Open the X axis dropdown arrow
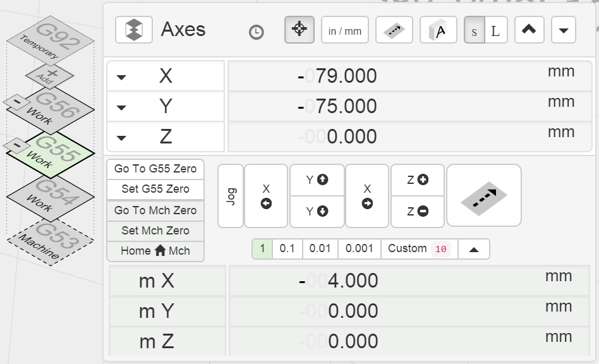 pos(121,77)
